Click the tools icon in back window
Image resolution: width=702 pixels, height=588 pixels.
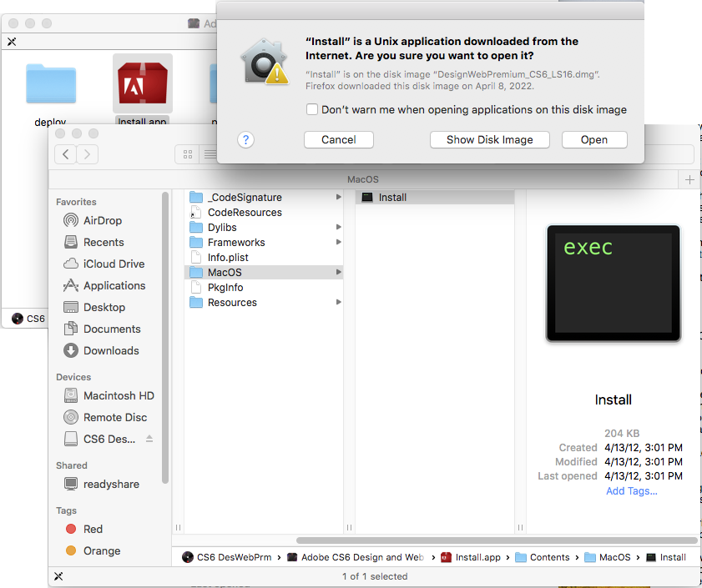[12, 42]
